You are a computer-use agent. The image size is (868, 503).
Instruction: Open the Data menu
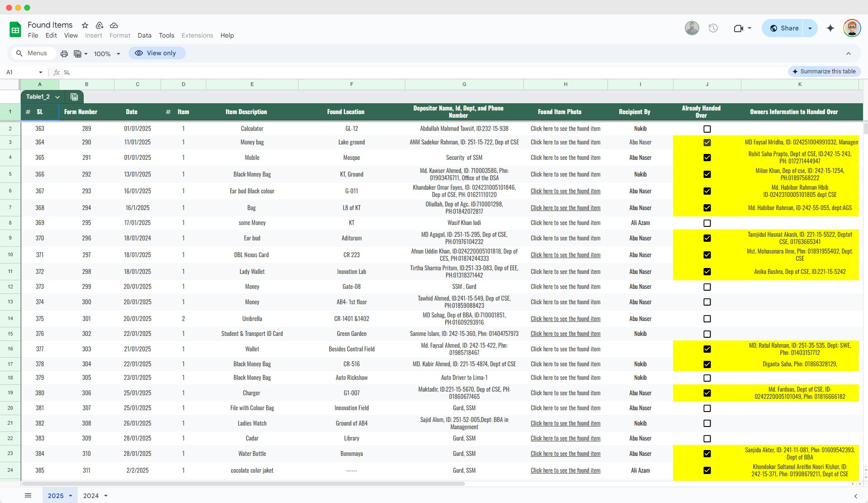click(x=144, y=35)
